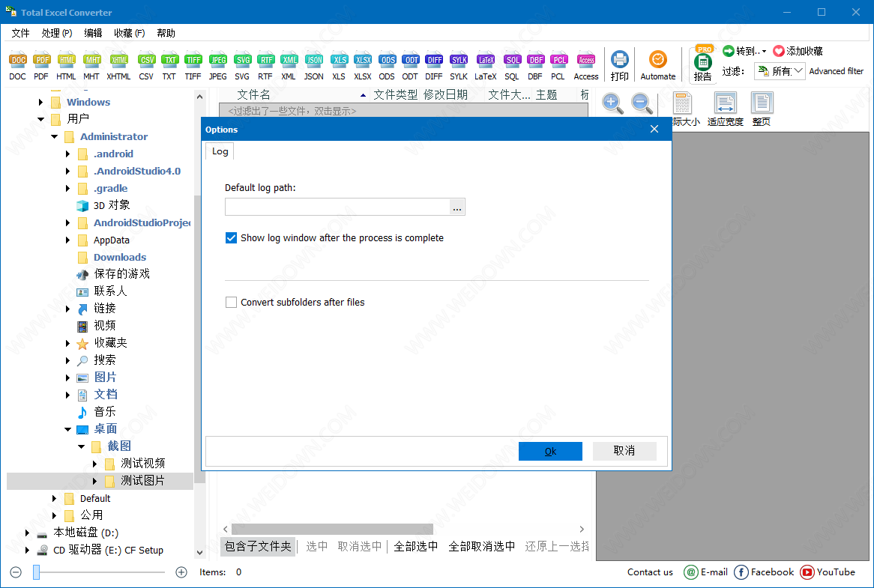Choose XLSX output icon
Viewport: 874px width, 588px height.
363,66
